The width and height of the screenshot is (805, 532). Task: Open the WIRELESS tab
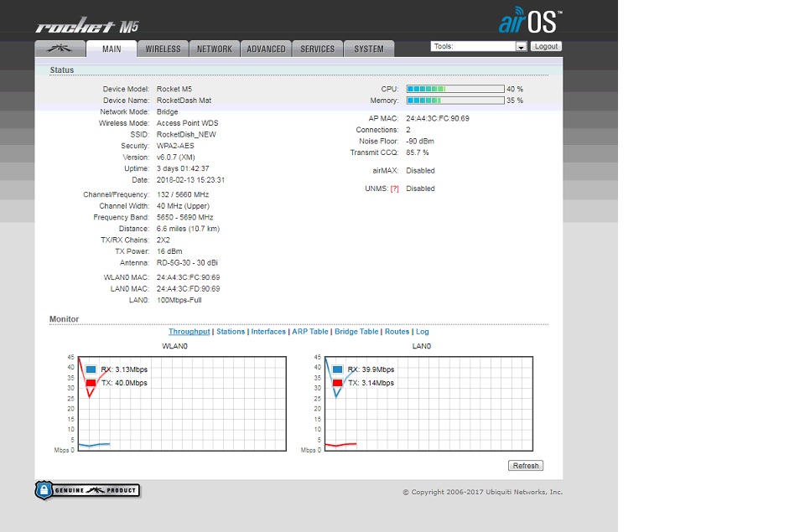pyautogui.click(x=163, y=49)
